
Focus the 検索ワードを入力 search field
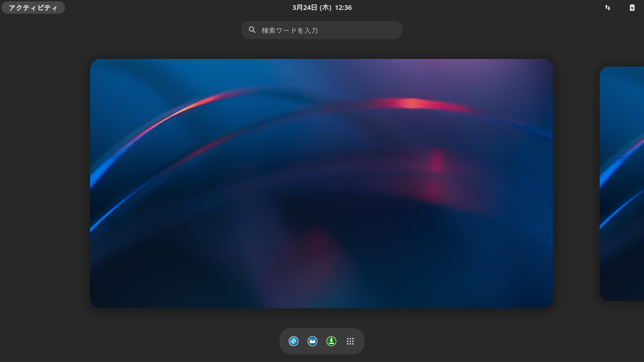[x=322, y=30]
